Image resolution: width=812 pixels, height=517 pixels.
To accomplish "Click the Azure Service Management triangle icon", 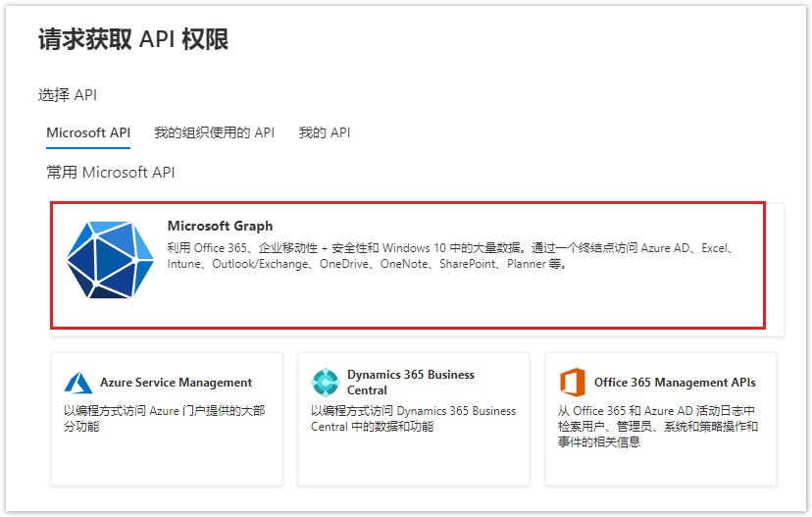I will click(x=78, y=383).
